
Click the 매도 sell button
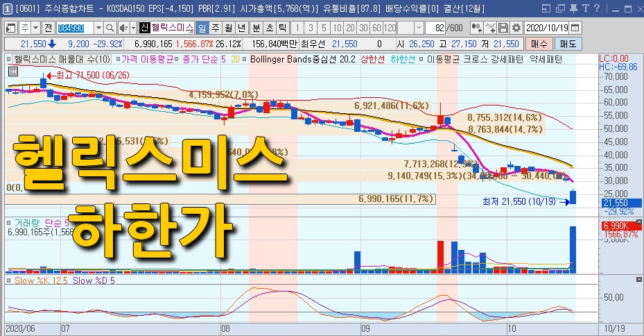568,44
